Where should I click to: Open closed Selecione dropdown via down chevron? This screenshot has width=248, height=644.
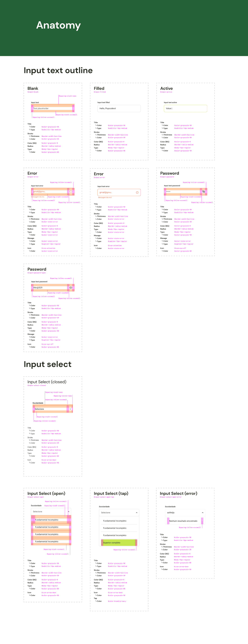point(70,409)
